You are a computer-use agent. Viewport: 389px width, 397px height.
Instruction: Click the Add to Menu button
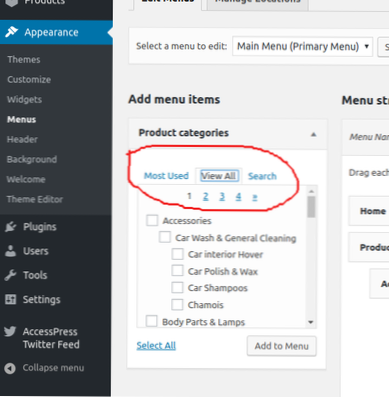point(282,346)
